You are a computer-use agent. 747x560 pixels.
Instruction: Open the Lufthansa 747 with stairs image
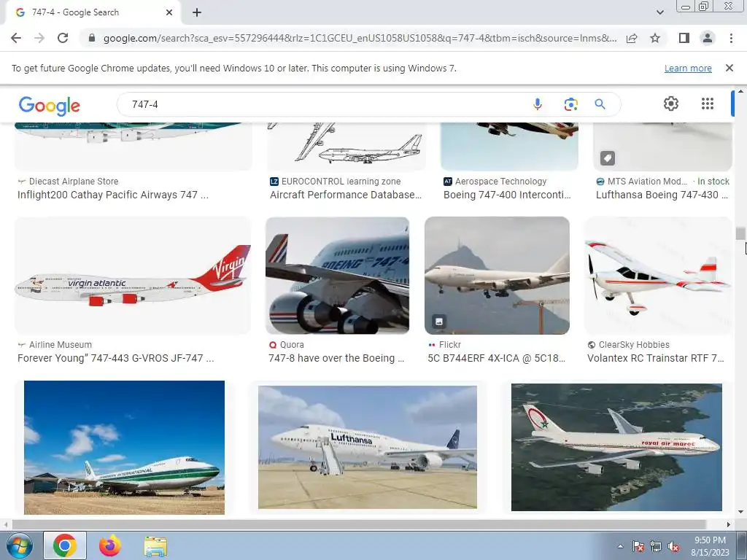(368, 447)
